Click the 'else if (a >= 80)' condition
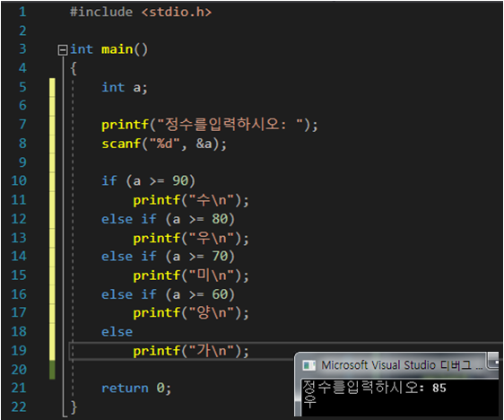 click(x=168, y=219)
